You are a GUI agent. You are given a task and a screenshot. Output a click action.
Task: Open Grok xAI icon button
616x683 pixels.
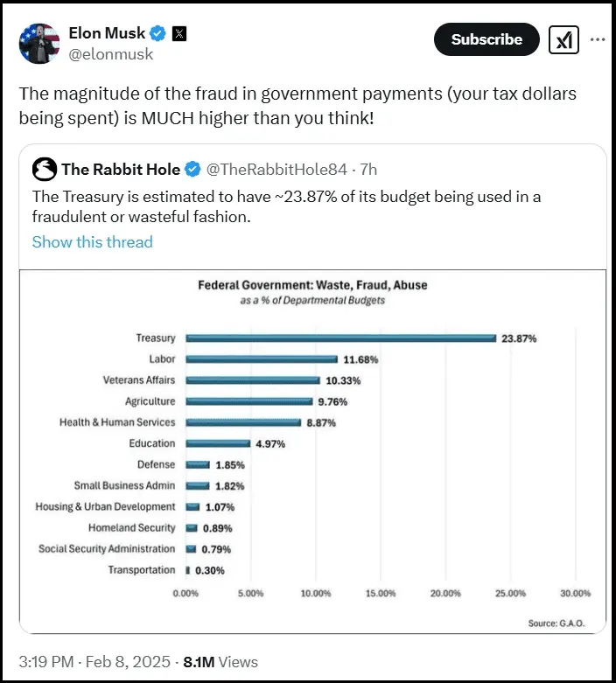tap(563, 40)
